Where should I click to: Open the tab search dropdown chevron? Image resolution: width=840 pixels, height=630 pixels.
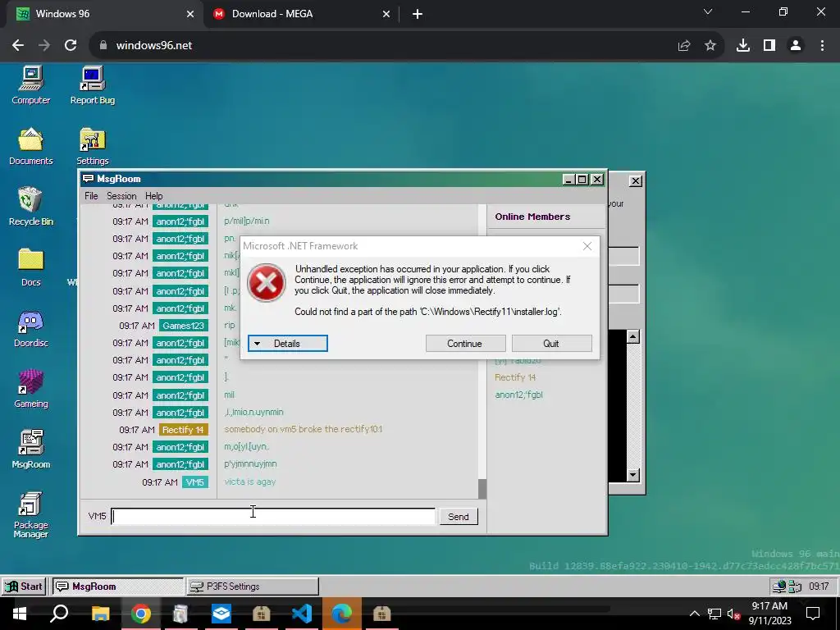pyautogui.click(x=708, y=11)
